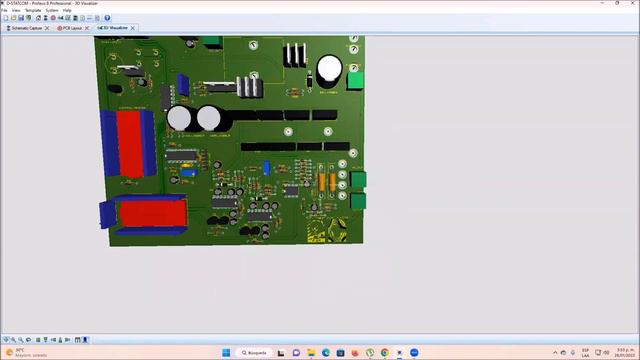The height and width of the screenshot is (360, 640).
Task: Open the weather widget on the taskbar
Action: click(x=26, y=353)
